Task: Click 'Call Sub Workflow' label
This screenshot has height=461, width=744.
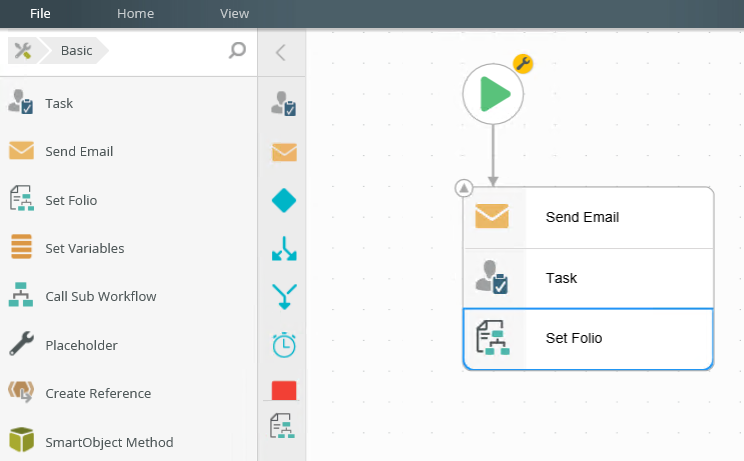Action: (x=101, y=296)
